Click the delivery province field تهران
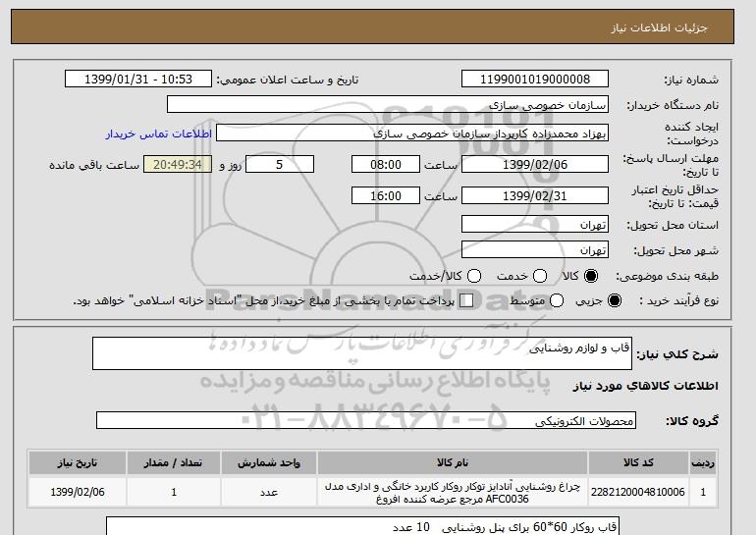756x535 pixels. coord(535,224)
